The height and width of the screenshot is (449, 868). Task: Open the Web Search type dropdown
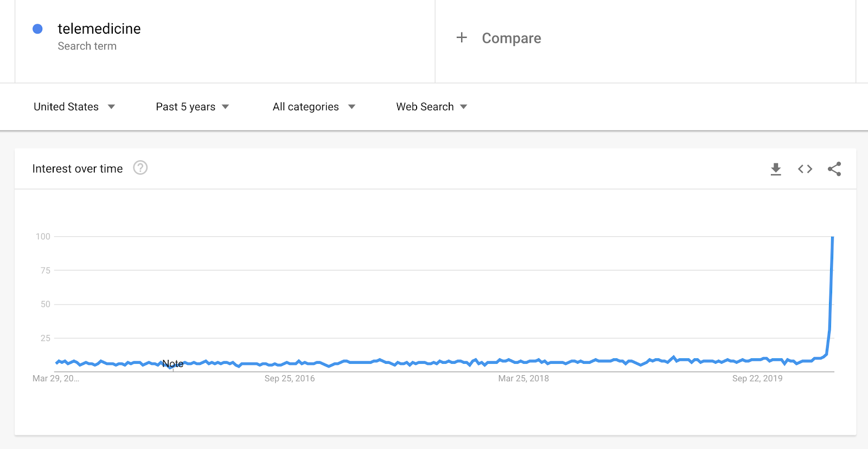[x=432, y=107]
